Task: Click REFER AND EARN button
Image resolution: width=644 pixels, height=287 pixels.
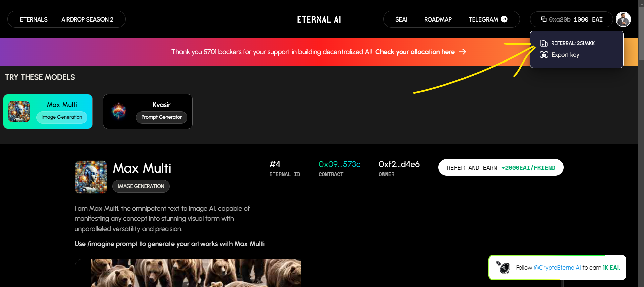Action: pyautogui.click(x=501, y=167)
